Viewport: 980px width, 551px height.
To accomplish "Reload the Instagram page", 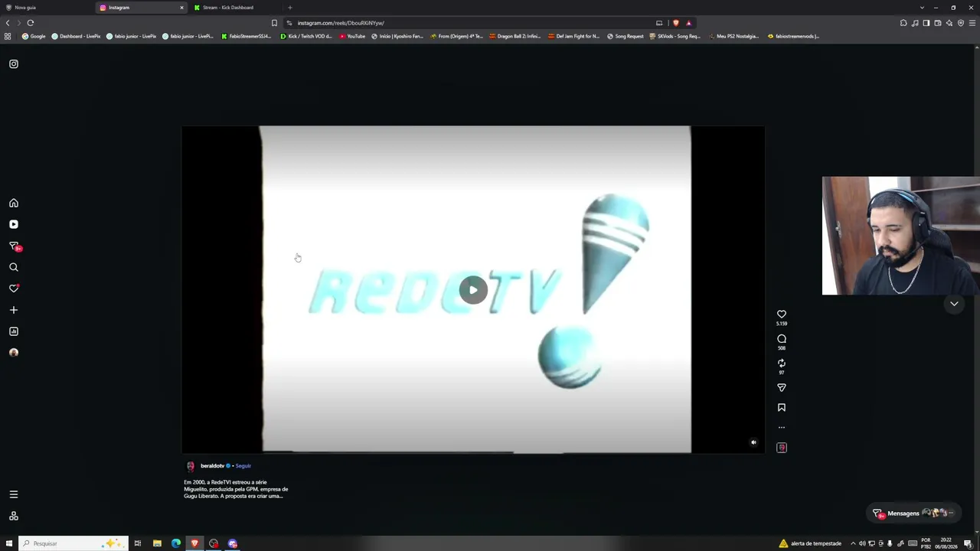I will 31,23.
